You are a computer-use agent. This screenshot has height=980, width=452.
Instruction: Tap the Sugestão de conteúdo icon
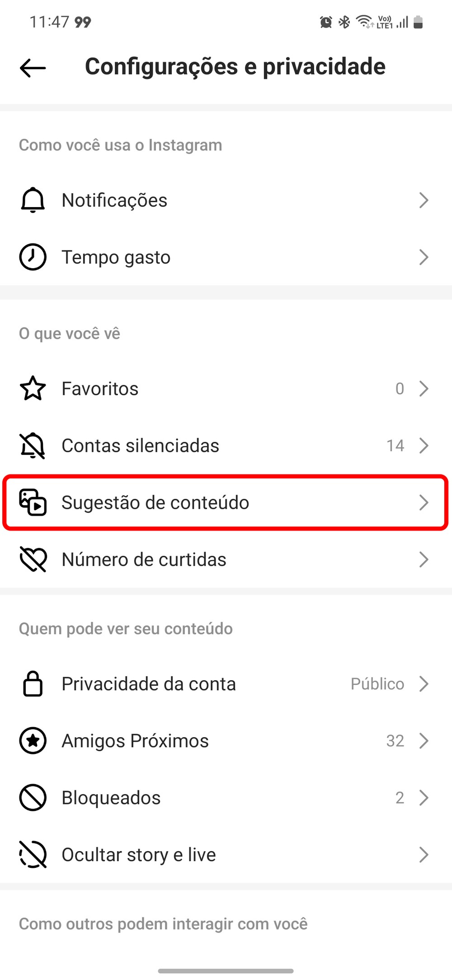(x=33, y=502)
